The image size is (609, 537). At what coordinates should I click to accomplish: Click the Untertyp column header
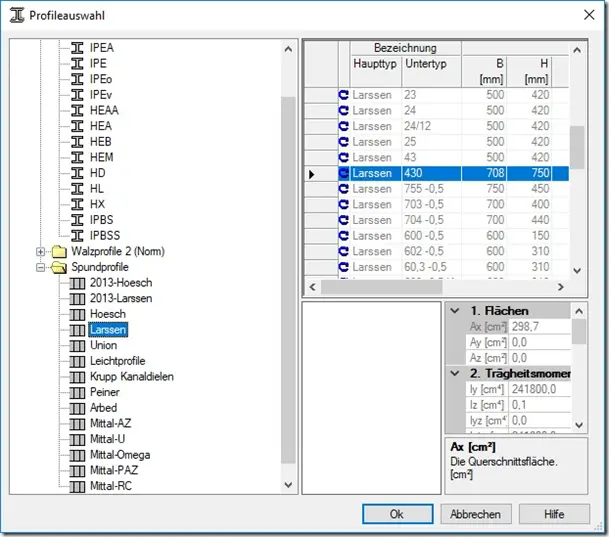coord(432,71)
